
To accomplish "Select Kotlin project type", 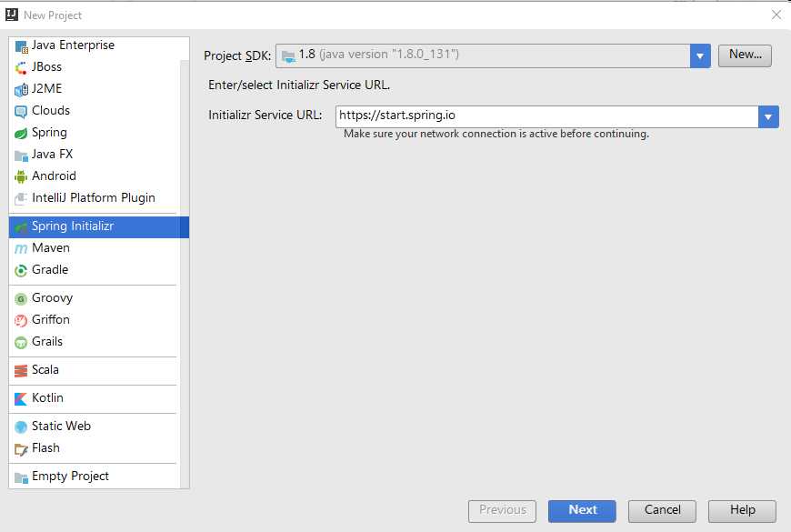I will click(94, 397).
